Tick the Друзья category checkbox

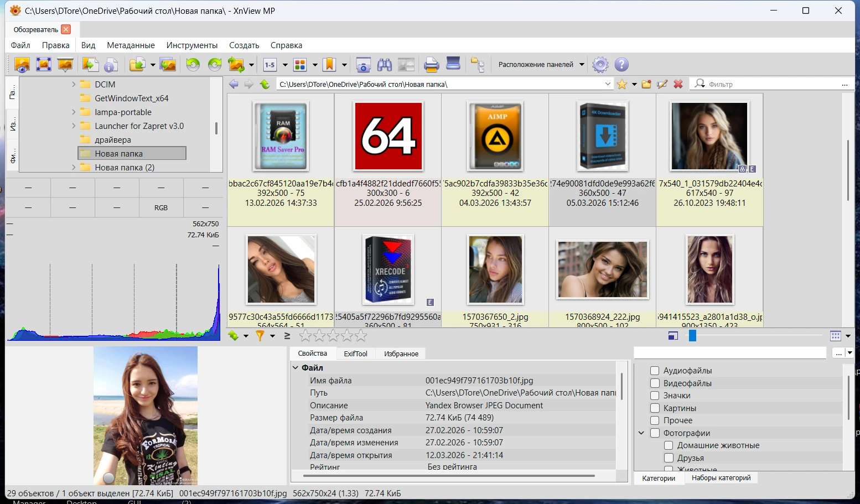click(669, 458)
